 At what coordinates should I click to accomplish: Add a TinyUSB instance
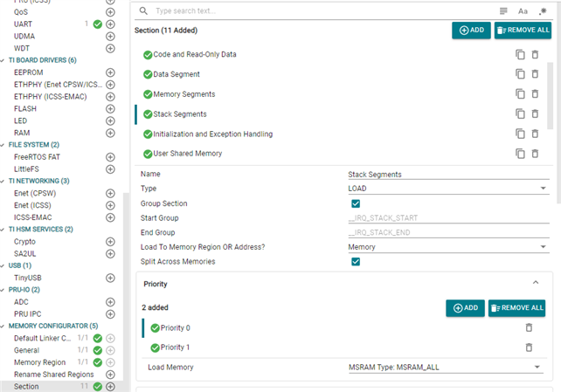110,278
